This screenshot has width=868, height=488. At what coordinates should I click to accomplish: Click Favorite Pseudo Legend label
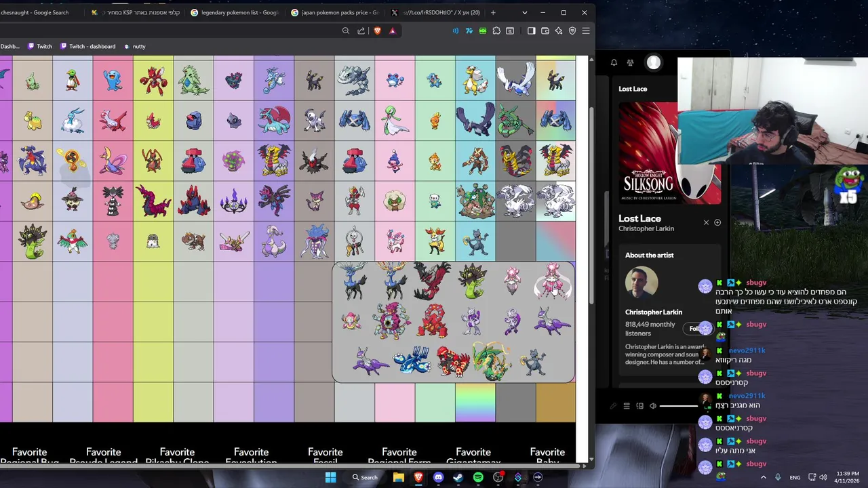[x=103, y=457]
